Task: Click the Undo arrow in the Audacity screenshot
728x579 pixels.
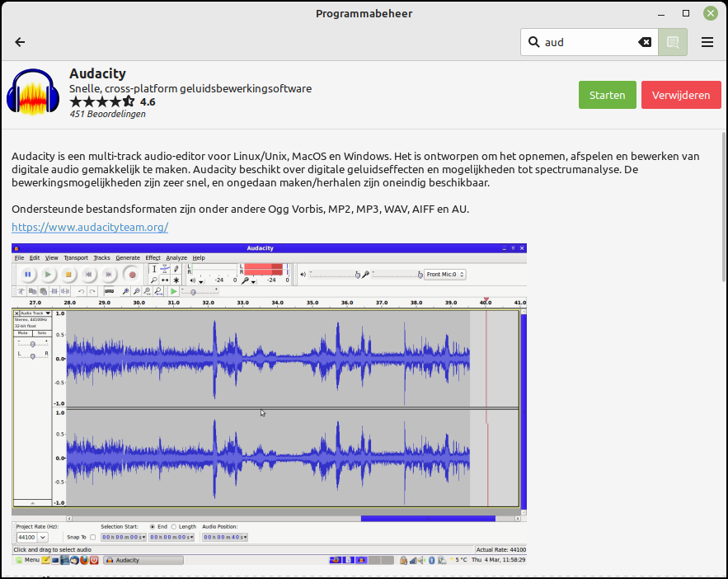Action: click(x=81, y=291)
